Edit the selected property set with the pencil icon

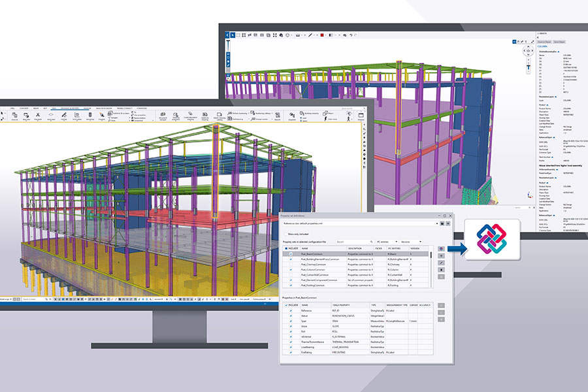point(442,263)
